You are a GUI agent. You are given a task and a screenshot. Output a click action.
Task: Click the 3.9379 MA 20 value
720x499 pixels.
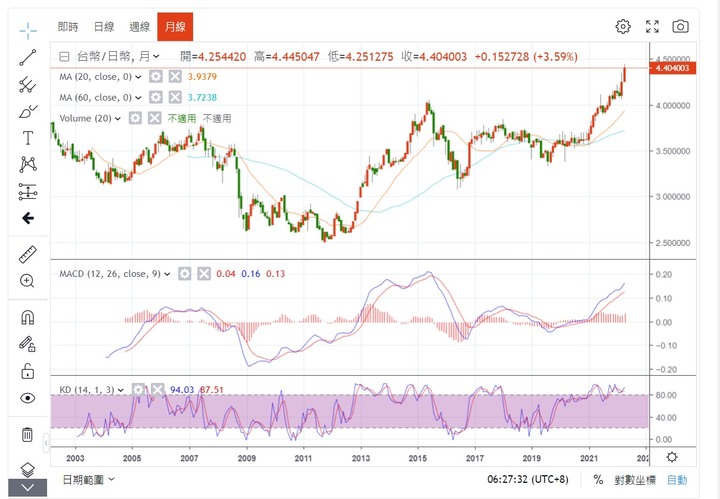pos(202,77)
